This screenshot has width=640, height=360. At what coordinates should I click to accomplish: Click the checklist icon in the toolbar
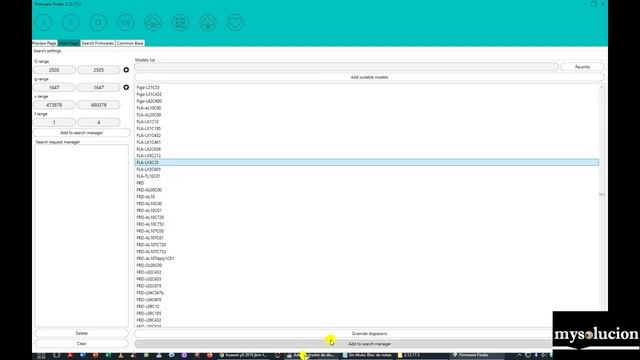[x=180, y=22]
